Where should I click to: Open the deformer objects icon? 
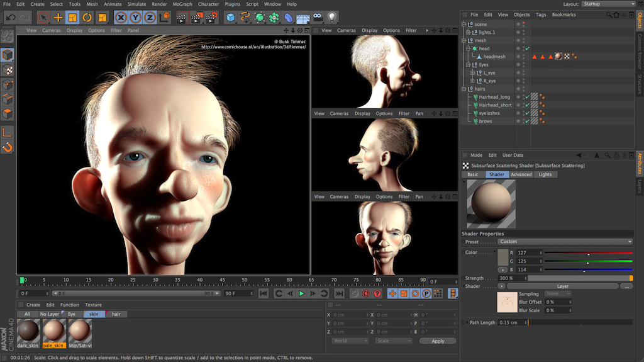(289, 17)
